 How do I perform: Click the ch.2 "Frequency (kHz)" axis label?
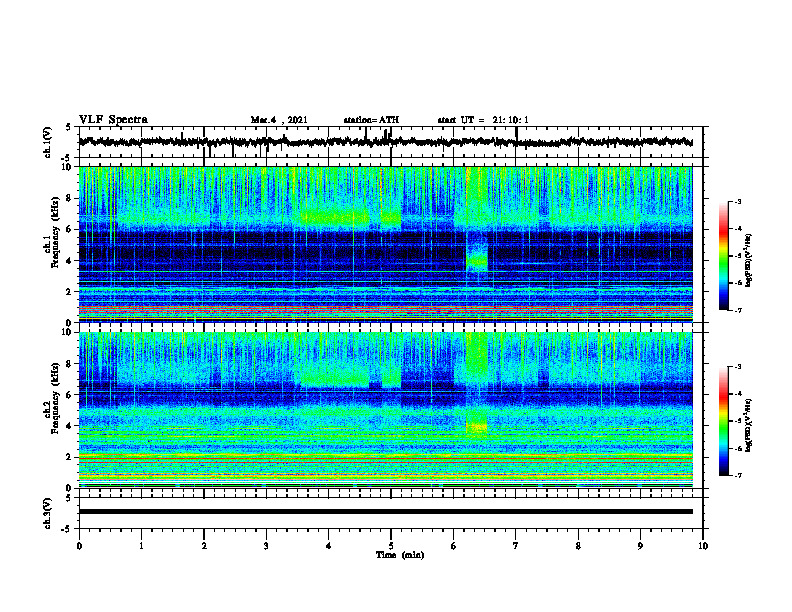point(56,397)
